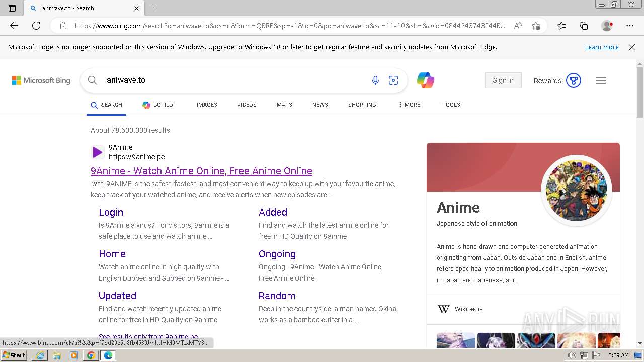Launch Internet Explorer from taskbar
This screenshot has height=362, width=644.
tap(40, 355)
